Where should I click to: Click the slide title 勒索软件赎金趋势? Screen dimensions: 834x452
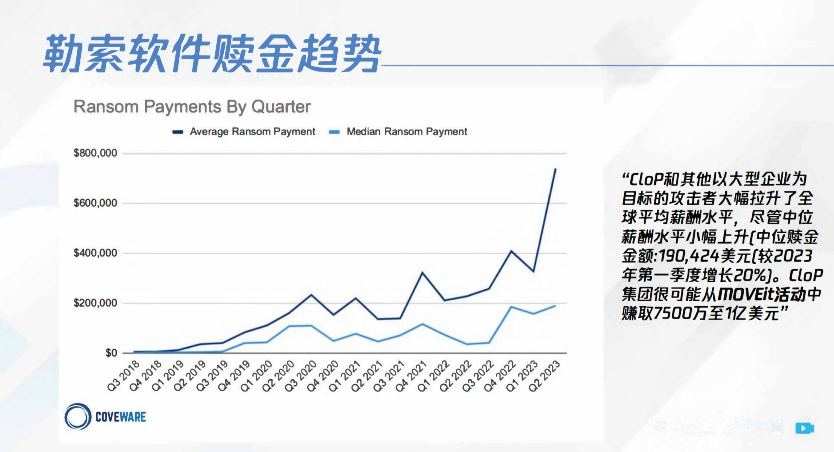(211, 53)
